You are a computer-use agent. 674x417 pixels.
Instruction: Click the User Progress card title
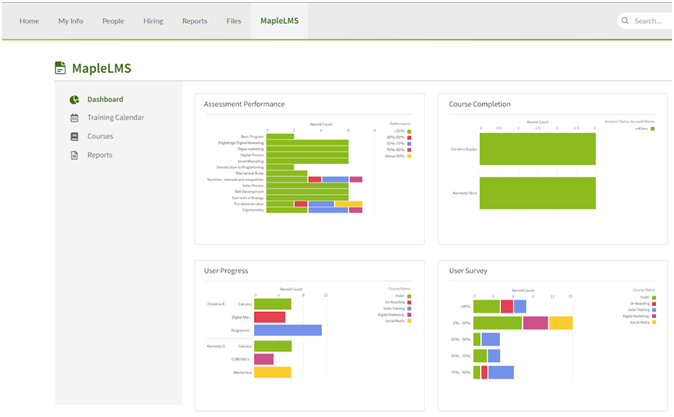tap(226, 271)
